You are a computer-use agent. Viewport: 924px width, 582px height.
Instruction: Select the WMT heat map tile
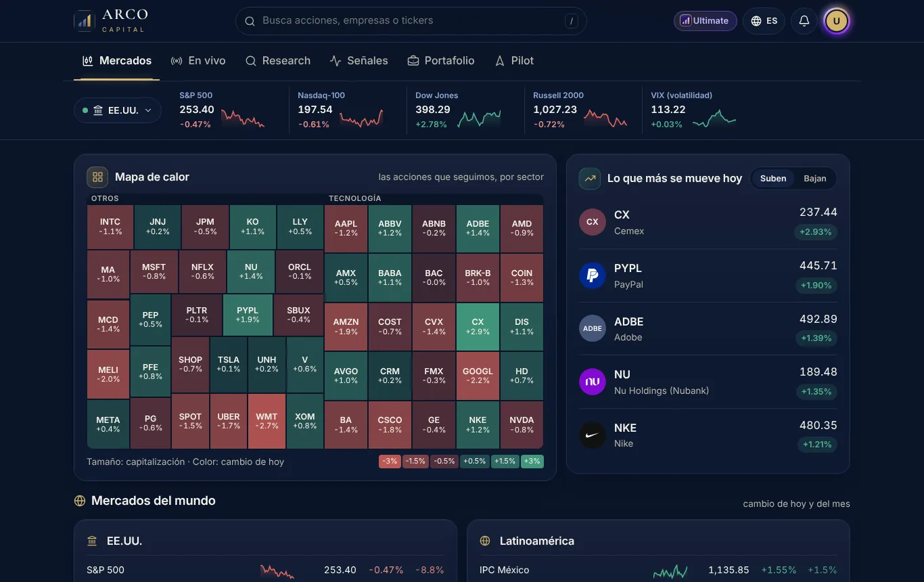pyautogui.click(x=267, y=421)
